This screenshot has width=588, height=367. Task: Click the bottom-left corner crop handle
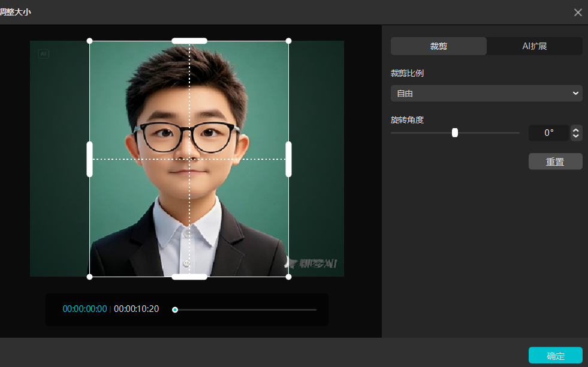(90, 277)
